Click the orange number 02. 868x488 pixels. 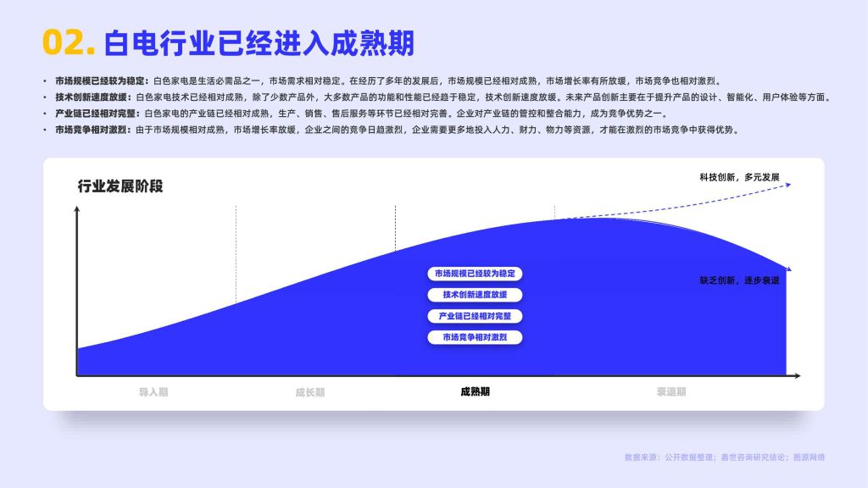point(69,43)
